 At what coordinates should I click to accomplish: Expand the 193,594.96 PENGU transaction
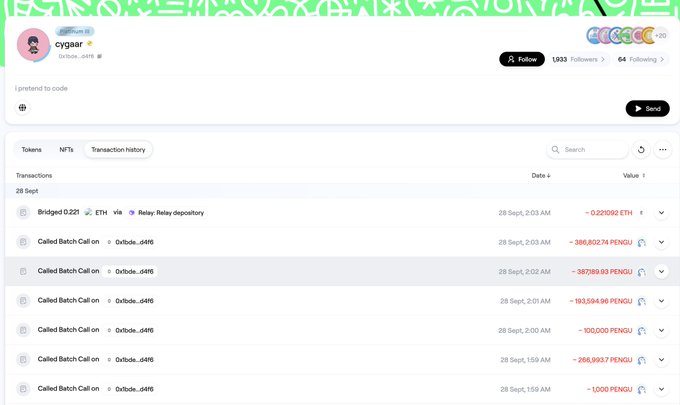(661, 301)
